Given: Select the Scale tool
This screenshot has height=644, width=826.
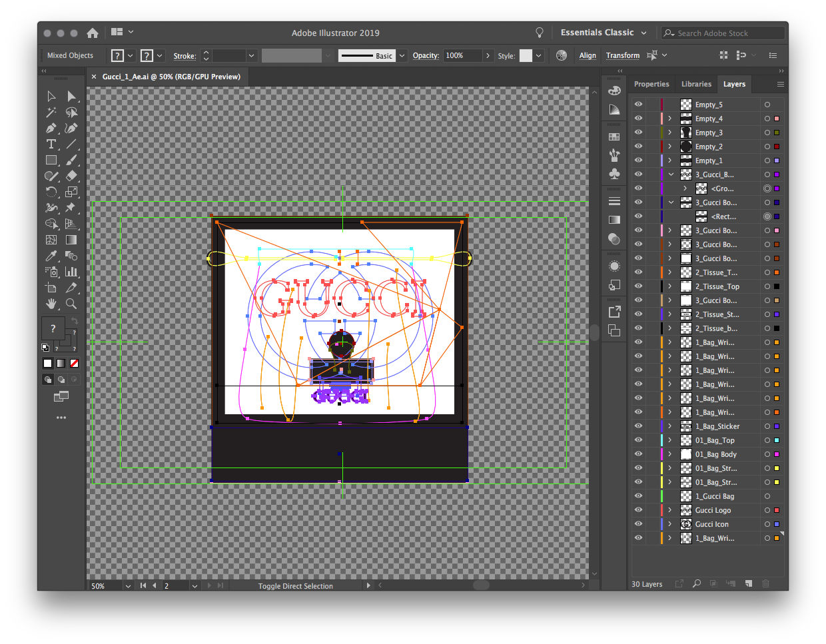Looking at the screenshot, I should point(71,192).
